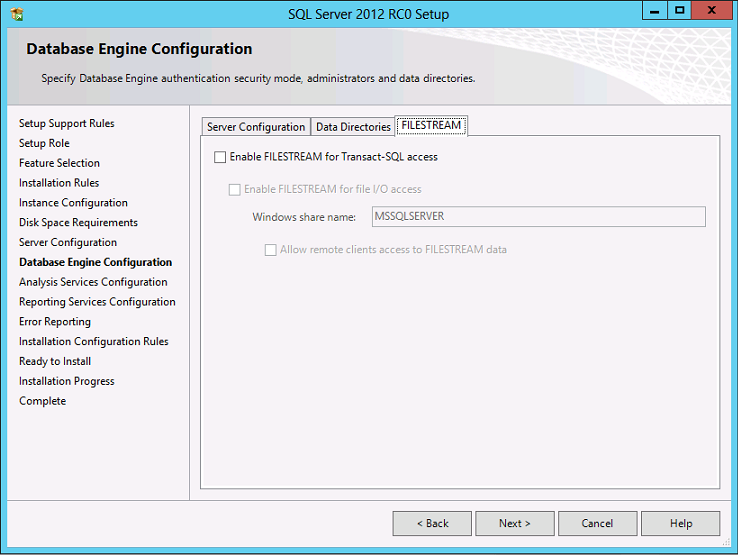Viewport: 738px width, 555px height.
Task: Click Installation Configuration Rules step
Action: pyautogui.click(x=94, y=341)
